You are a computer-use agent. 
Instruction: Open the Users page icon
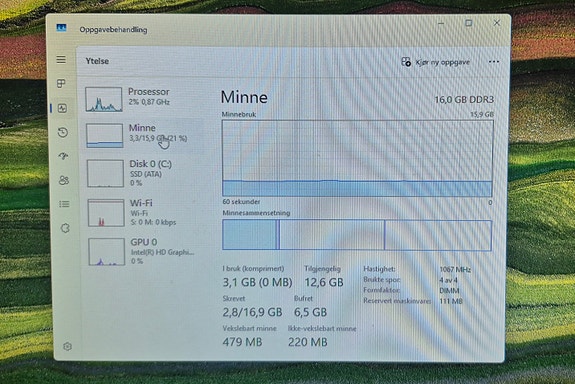point(64,180)
